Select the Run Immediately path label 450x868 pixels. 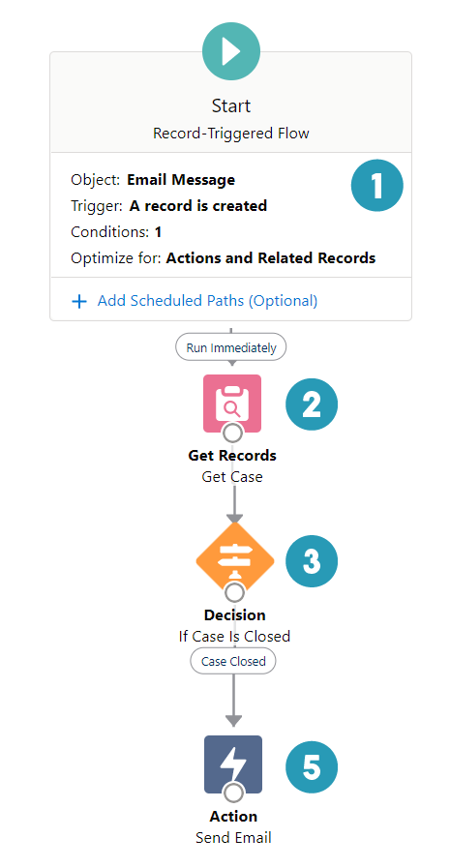coord(231,347)
